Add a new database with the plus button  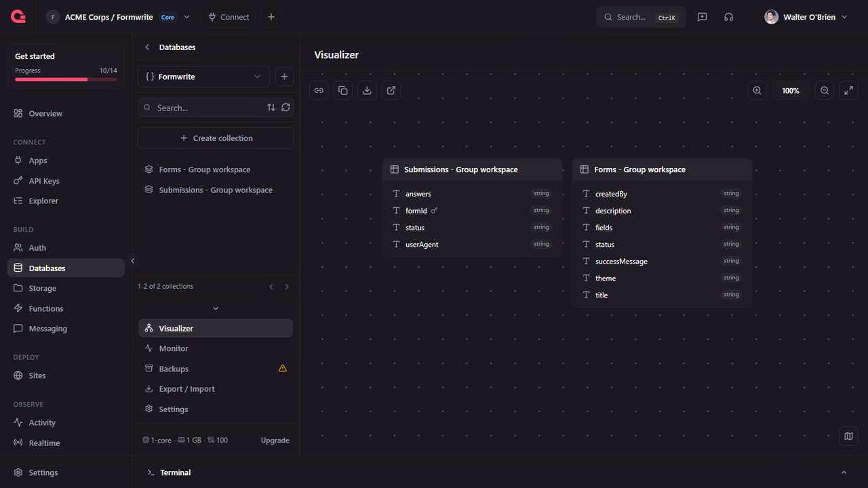[284, 77]
